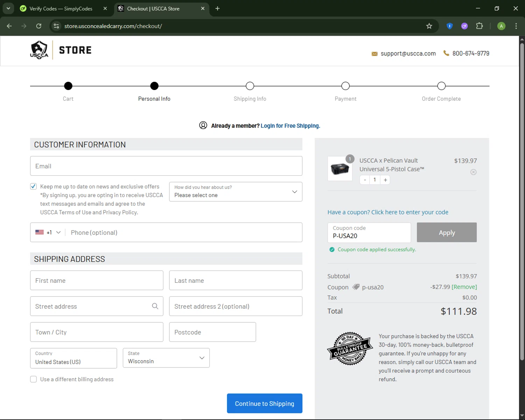Click Have a coupon? enter your code link
Viewport: 525px width, 420px height.
(x=388, y=212)
